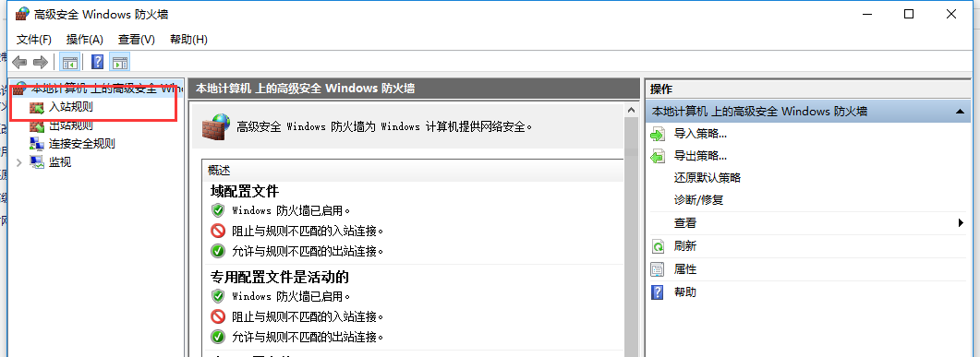Click the 入站规则 firewall icon

(37, 108)
